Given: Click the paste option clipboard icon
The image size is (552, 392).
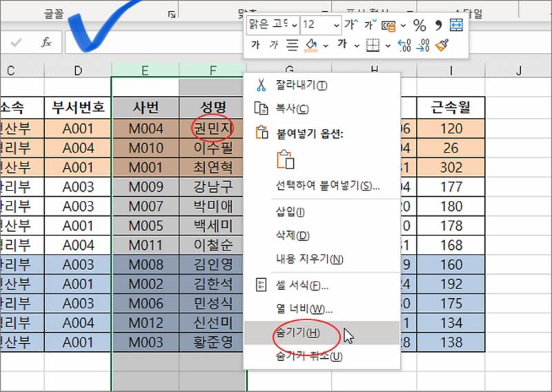Looking at the screenshot, I should tap(286, 159).
